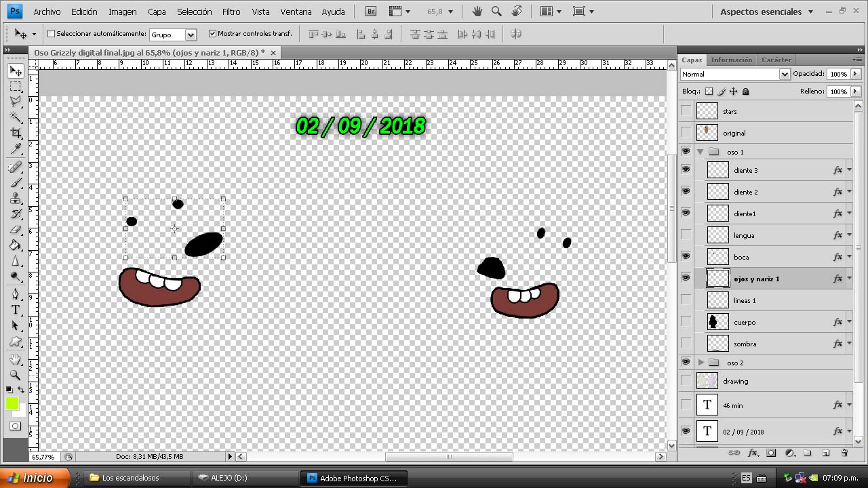Select the Crop tool

coord(16,134)
